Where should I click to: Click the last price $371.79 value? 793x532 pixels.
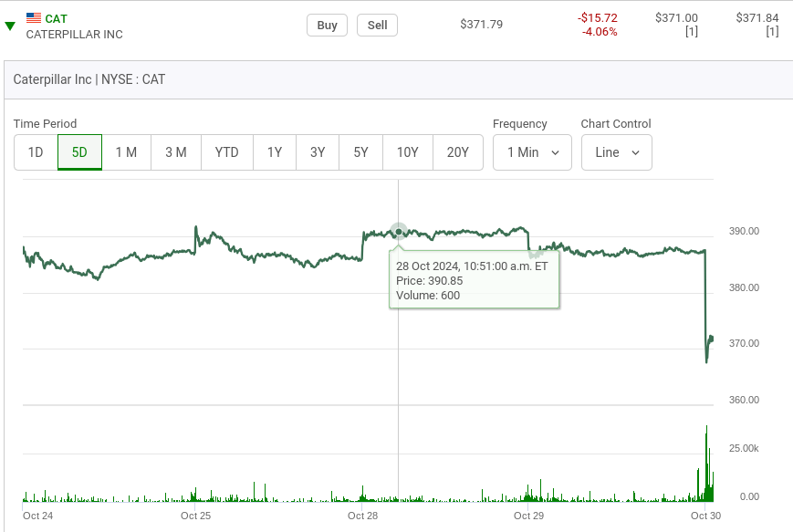point(482,25)
